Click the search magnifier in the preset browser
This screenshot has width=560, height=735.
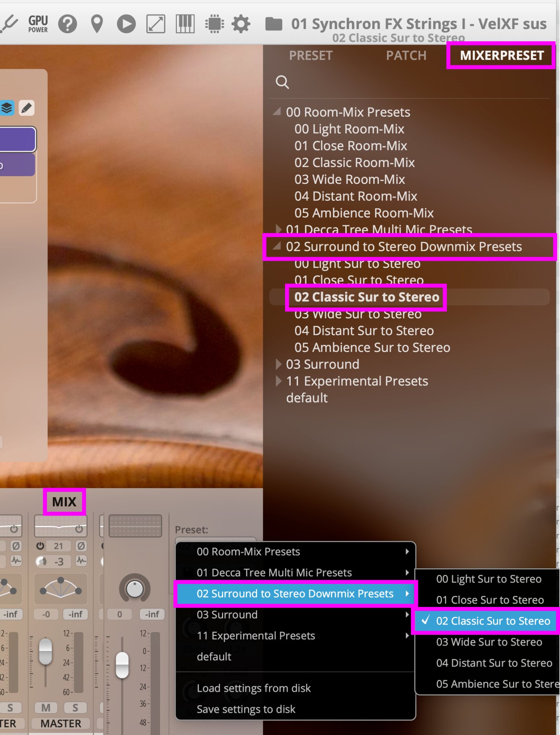coord(282,82)
